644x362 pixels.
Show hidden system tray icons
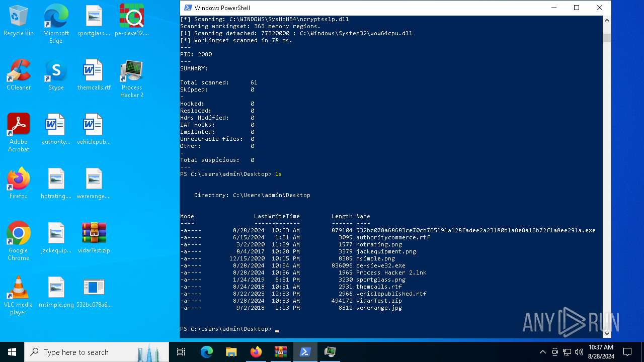click(542, 352)
